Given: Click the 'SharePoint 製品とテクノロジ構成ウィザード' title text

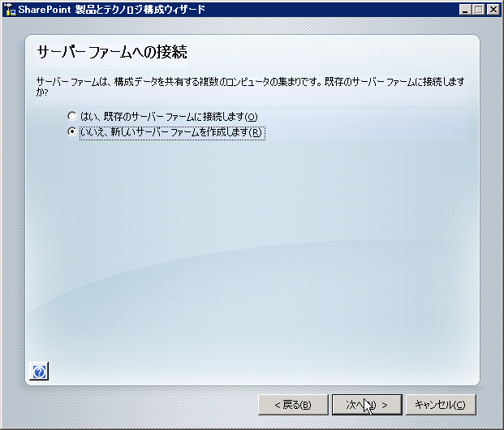Looking at the screenshot, I should [x=114, y=10].
